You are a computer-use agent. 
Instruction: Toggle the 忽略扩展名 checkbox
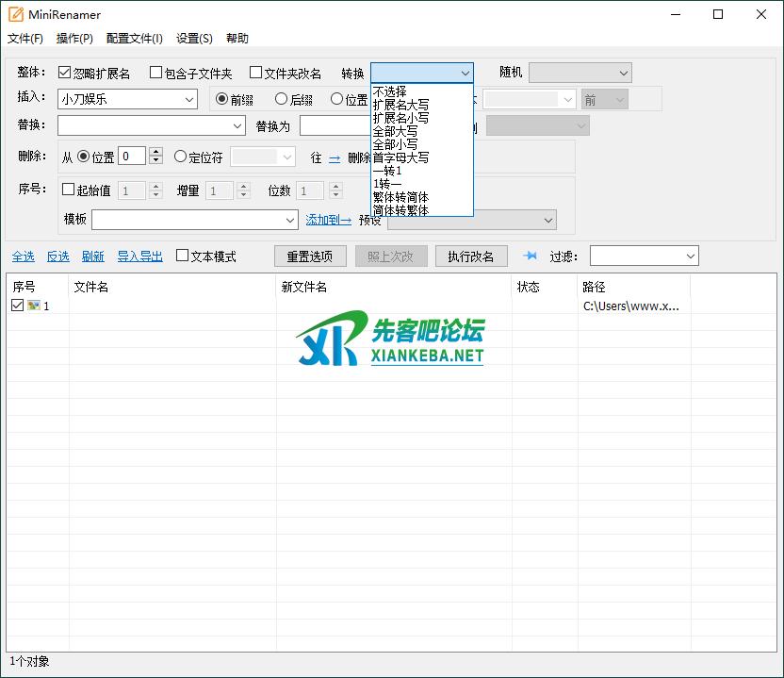(64, 73)
